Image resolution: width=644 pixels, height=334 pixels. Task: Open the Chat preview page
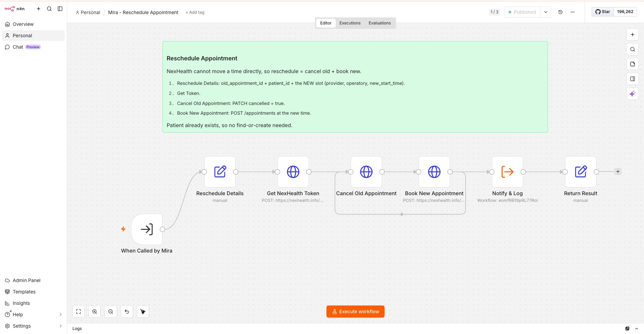pos(33,47)
